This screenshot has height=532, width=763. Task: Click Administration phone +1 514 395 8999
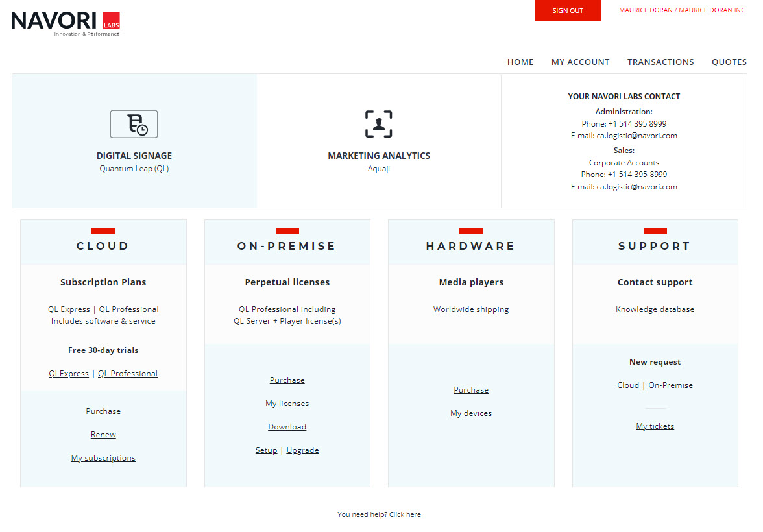[x=624, y=124]
